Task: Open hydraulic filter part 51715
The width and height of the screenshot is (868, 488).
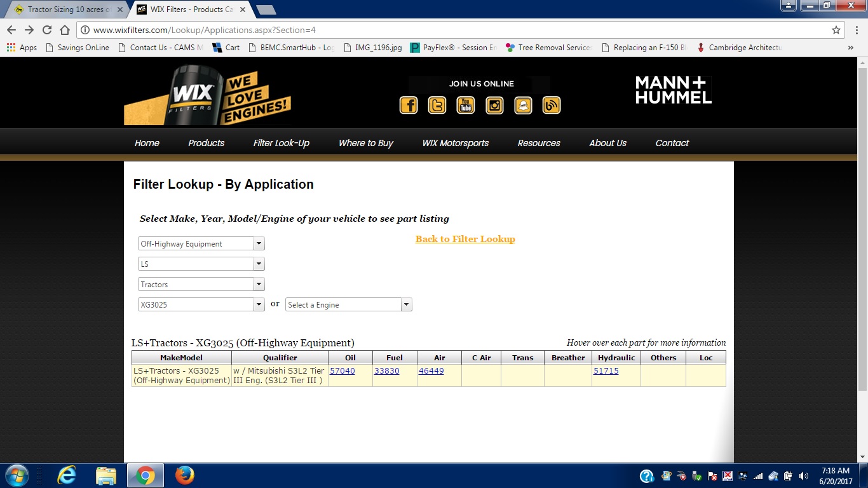Action: click(606, 371)
